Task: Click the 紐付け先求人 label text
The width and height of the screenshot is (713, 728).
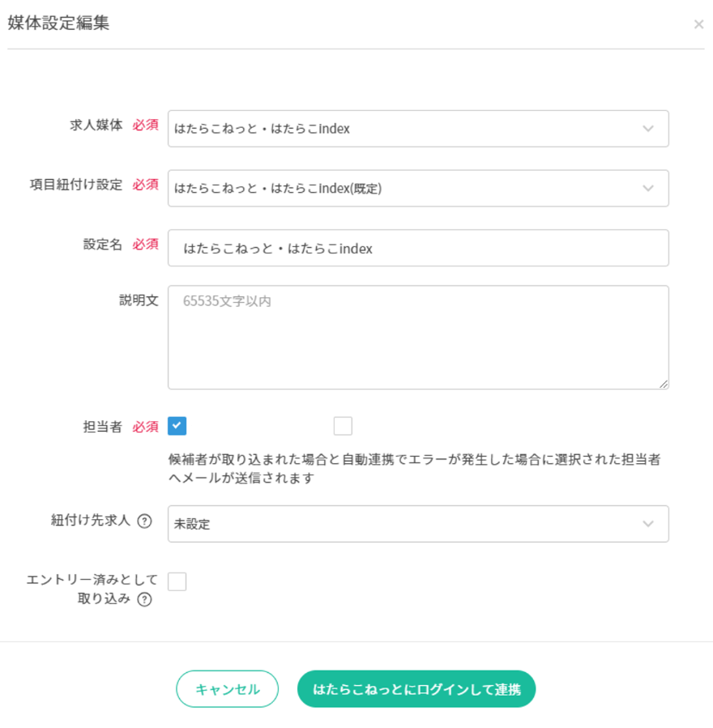Action: click(x=90, y=521)
